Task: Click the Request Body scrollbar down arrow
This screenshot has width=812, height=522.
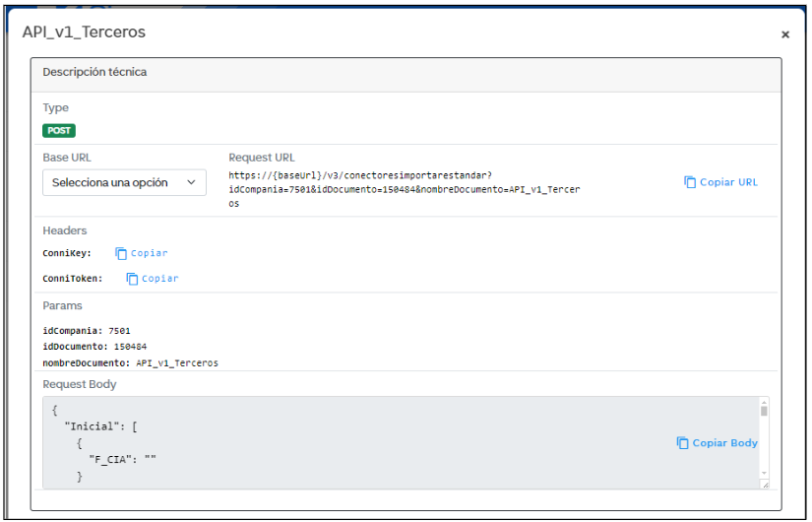Action: 764,474
